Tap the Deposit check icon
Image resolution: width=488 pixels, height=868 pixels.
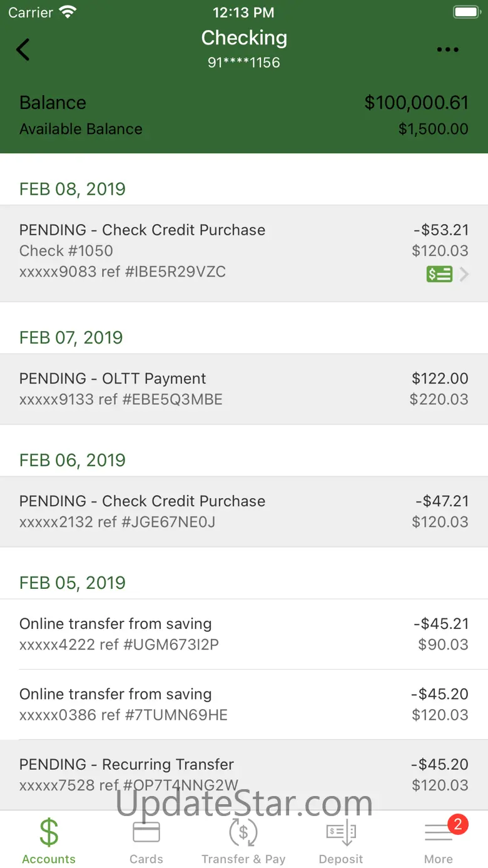point(341,833)
